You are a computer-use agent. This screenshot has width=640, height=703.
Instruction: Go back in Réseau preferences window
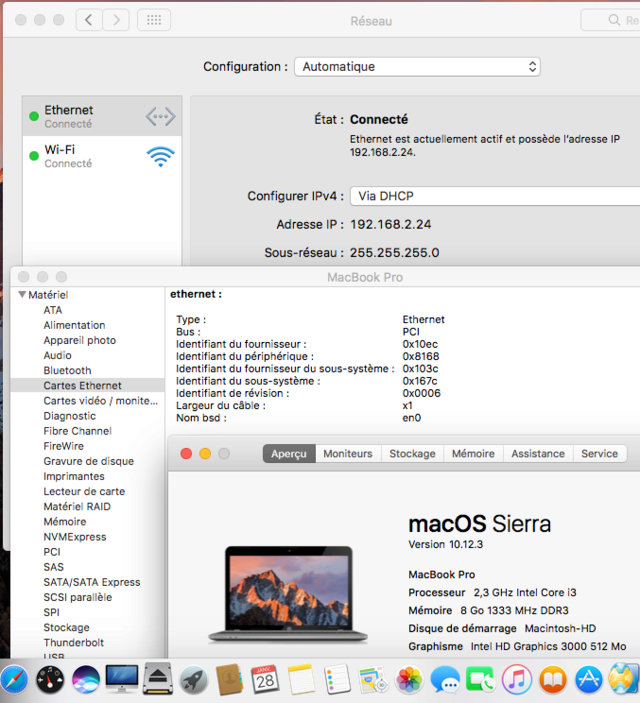coord(89,20)
